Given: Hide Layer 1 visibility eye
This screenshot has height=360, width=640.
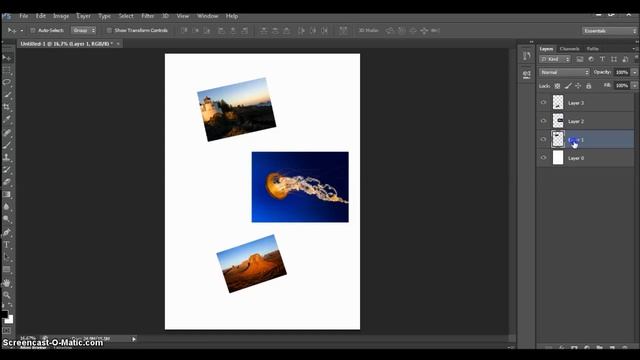Looking at the screenshot, I should click(543, 140).
